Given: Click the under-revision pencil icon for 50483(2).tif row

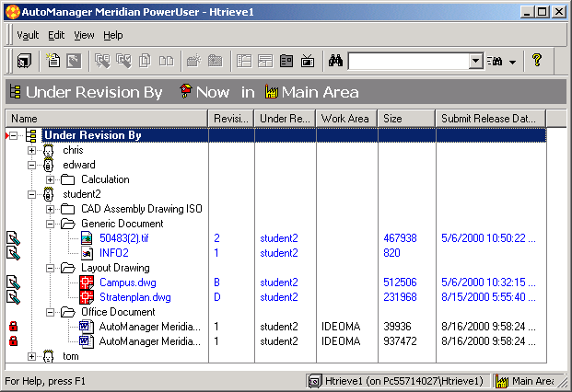Looking at the screenshot, I should click(13, 238).
